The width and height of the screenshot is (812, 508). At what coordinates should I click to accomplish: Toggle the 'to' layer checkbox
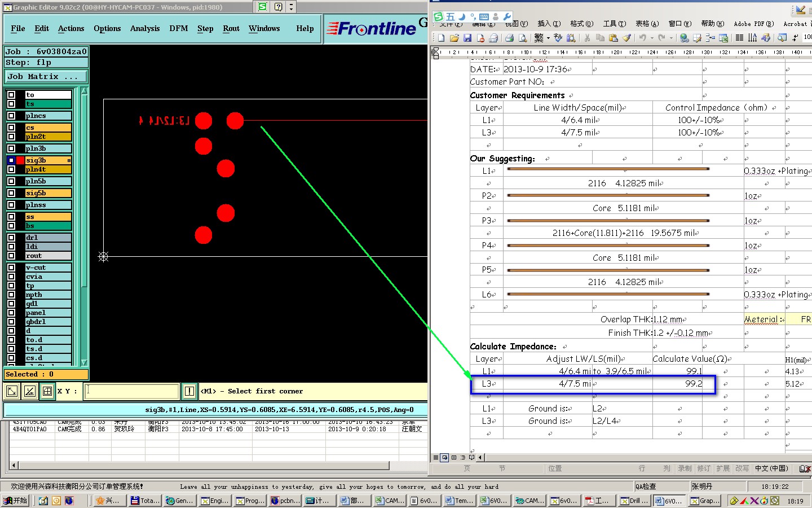11,95
